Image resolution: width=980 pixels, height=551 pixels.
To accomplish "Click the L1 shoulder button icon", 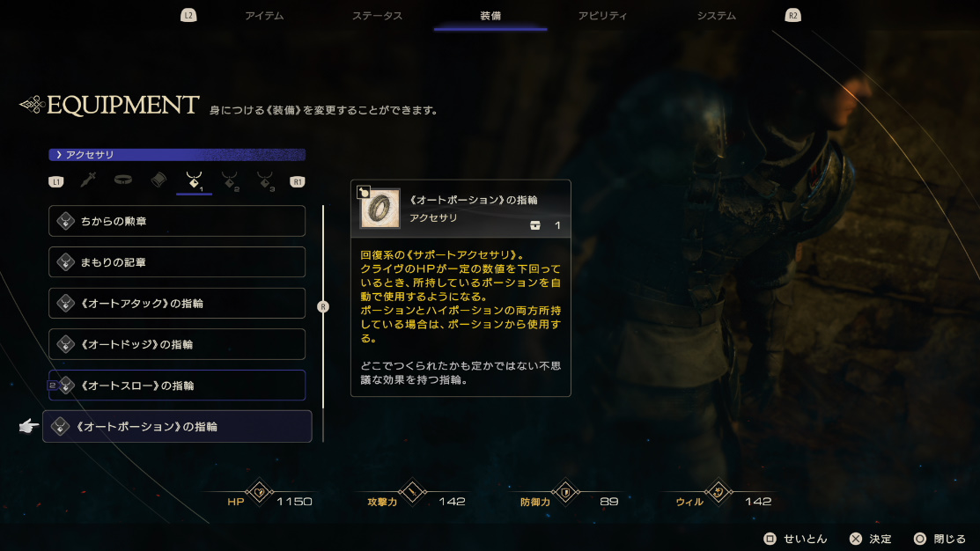I will point(56,182).
